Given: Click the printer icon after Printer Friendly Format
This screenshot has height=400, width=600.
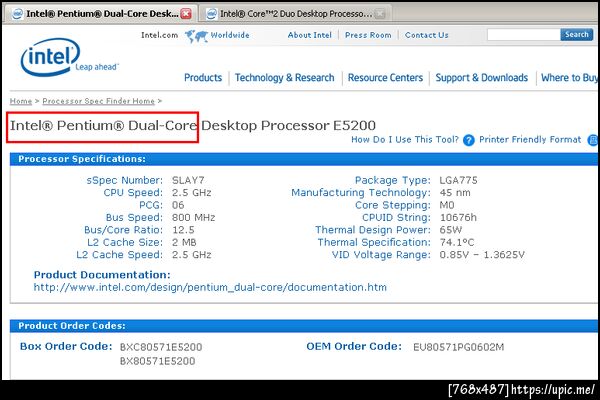Looking at the screenshot, I should (593, 140).
